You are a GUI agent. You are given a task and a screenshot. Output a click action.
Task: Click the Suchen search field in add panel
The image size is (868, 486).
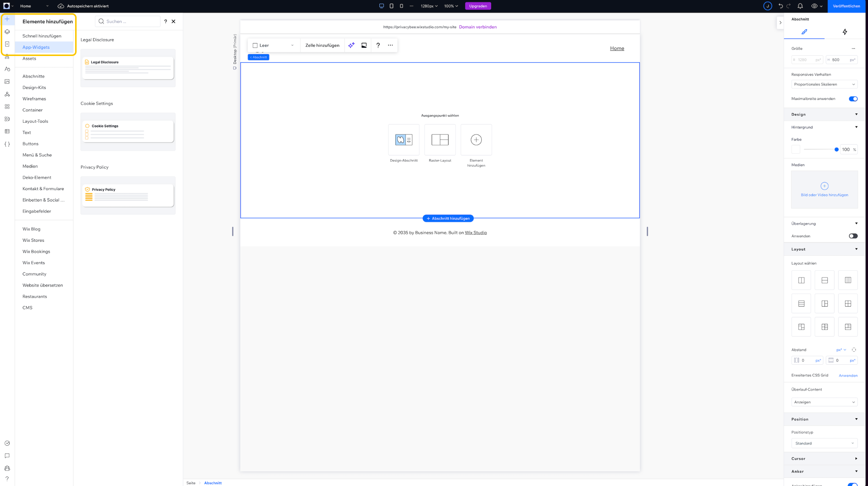point(128,21)
